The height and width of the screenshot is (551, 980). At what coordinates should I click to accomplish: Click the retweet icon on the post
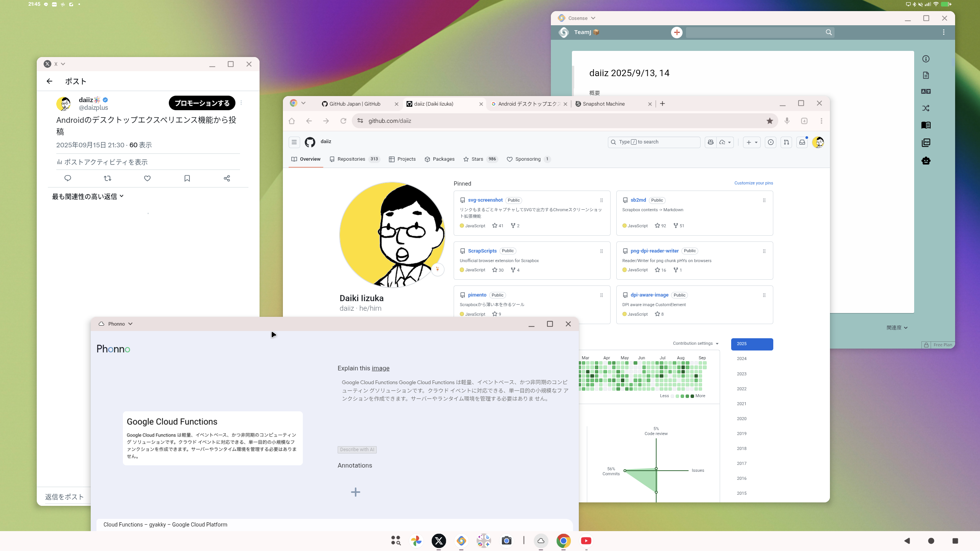coord(108,178)
